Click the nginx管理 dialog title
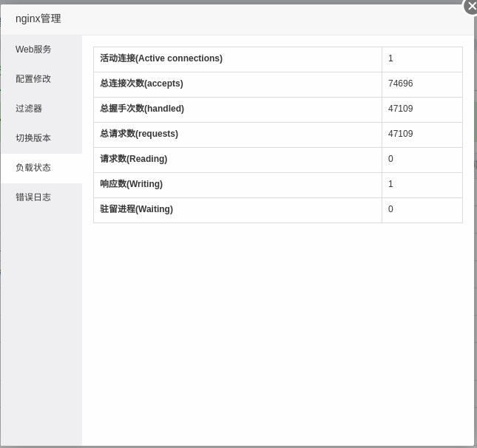 pyautogui.click(x=38, y=19)
